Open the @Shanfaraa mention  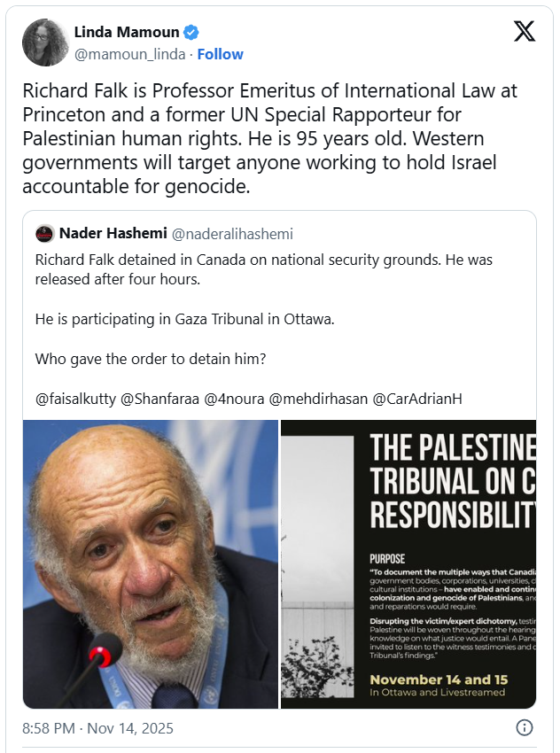tap(160, 399)
